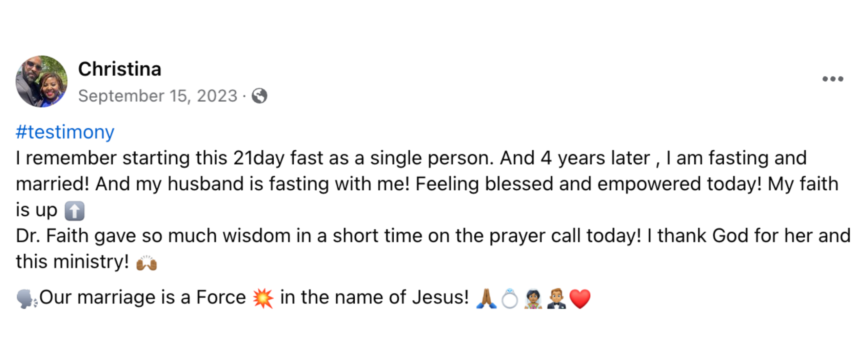Screen dimensions: 868x361
Task: Click the groom in tuxedo emoji
Action: (x=556, y=298)
